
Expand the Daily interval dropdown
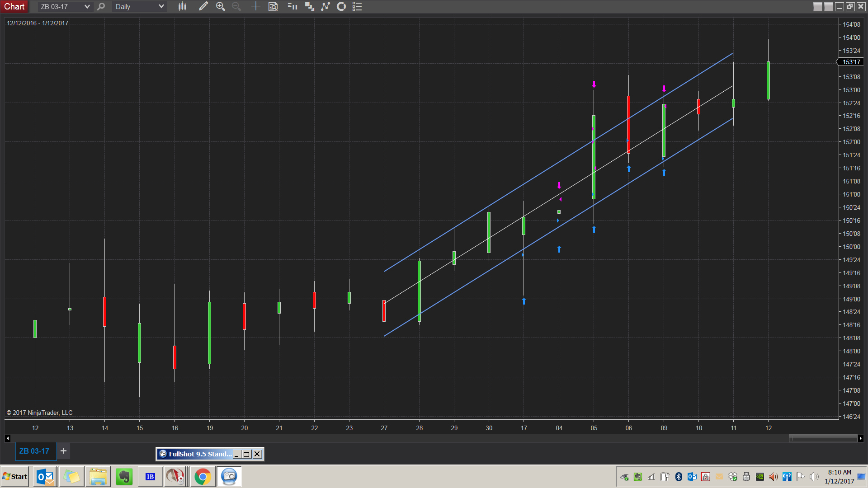coord(161,6)
